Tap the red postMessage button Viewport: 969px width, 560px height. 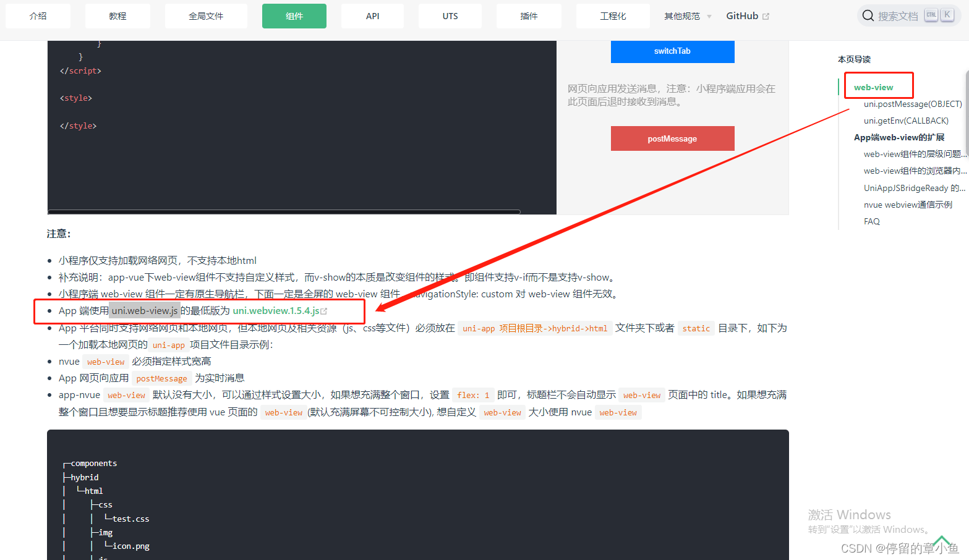coord(672,138)
